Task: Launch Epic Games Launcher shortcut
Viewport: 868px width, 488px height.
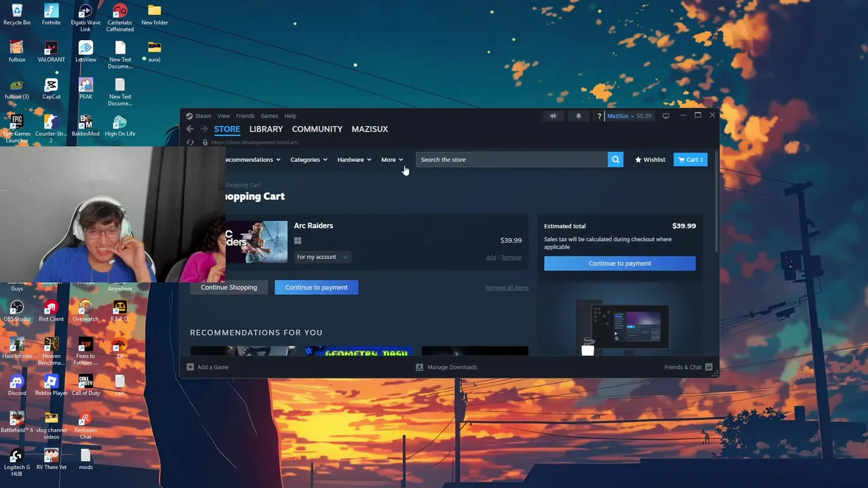Action: click(x=17, y=129)
